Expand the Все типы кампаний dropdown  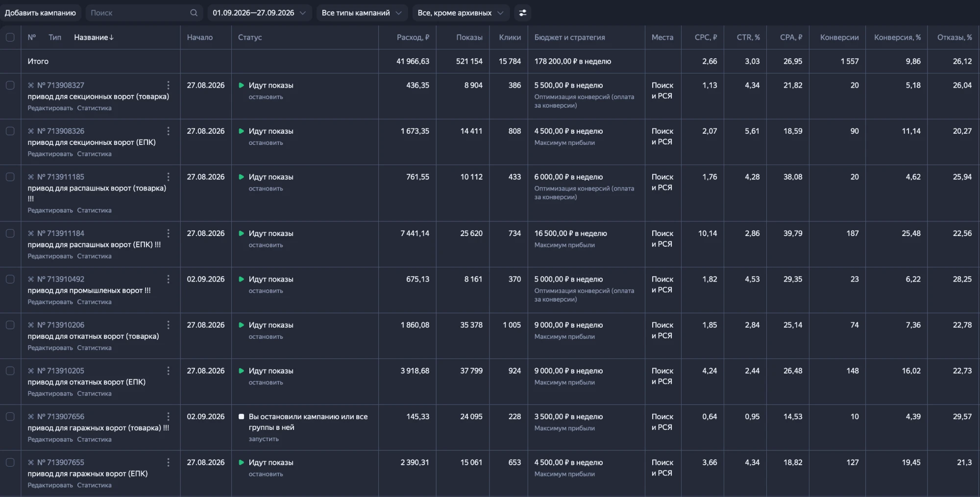coord(362,13)
